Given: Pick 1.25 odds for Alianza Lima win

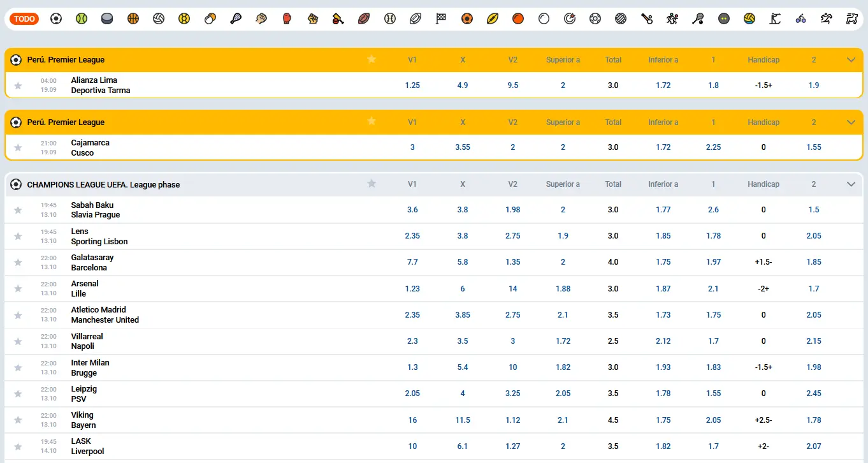Looking at the screenshot, I should click(x=412, y=85).
